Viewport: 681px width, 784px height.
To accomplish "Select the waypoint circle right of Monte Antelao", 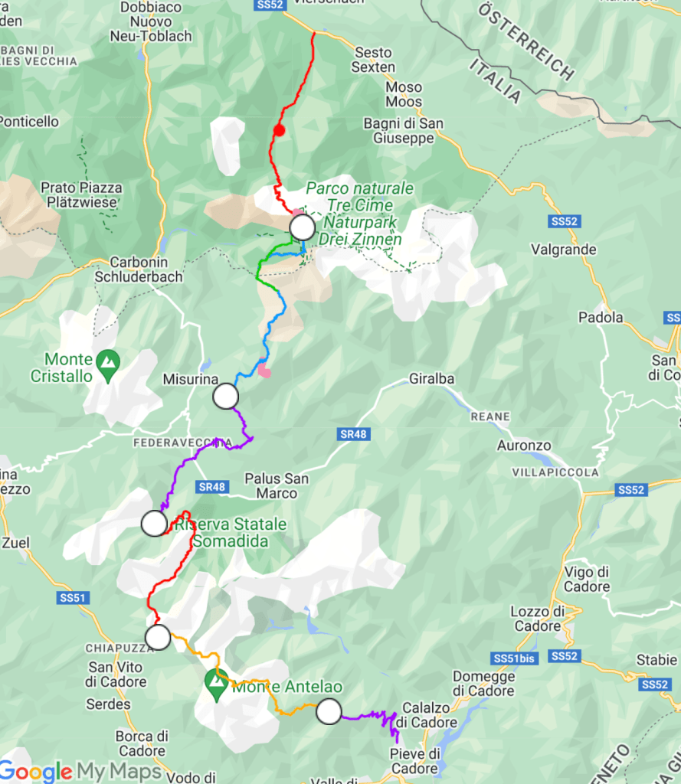I will pyautogui.click(x=329, y=711).
